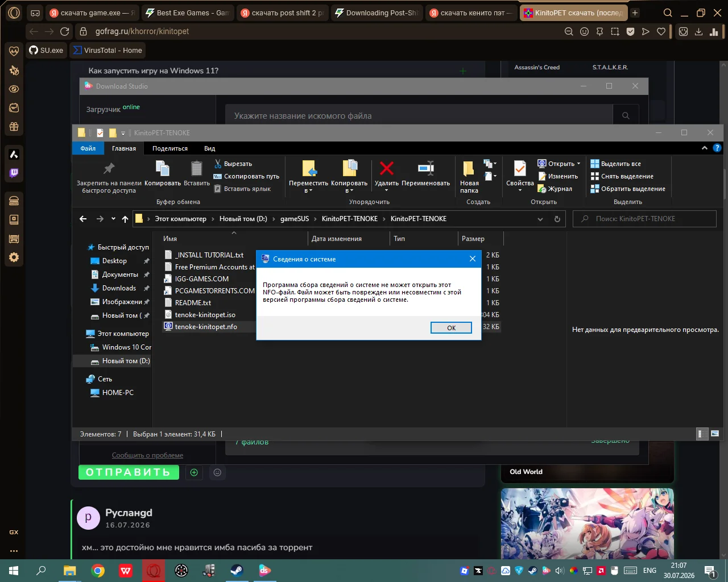The width and height of the screenshot is (728, 582).
Task: Select the IGG-GAMES.COM file
Action: (x=202, y=279)
